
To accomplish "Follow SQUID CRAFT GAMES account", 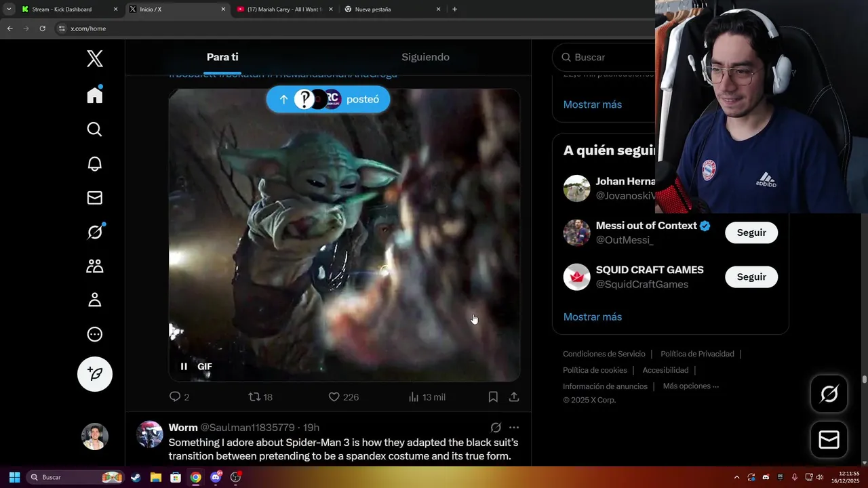I will 751,277.
